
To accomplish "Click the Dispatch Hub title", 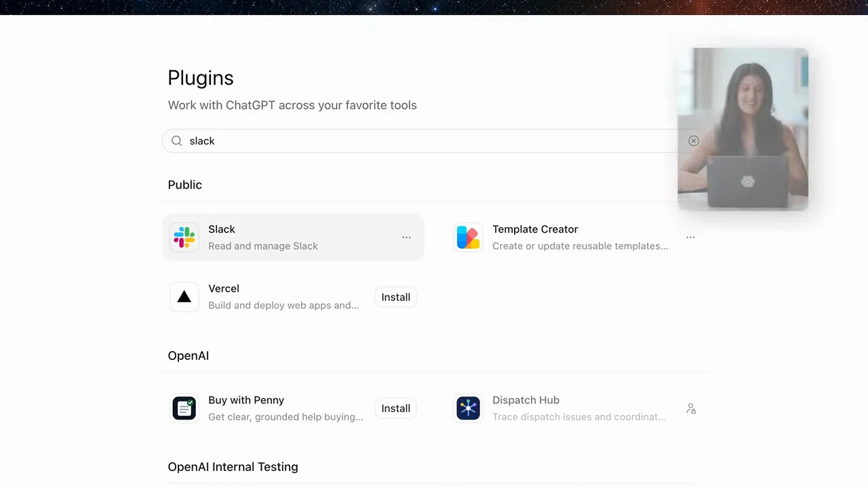I will click(526, 400).
